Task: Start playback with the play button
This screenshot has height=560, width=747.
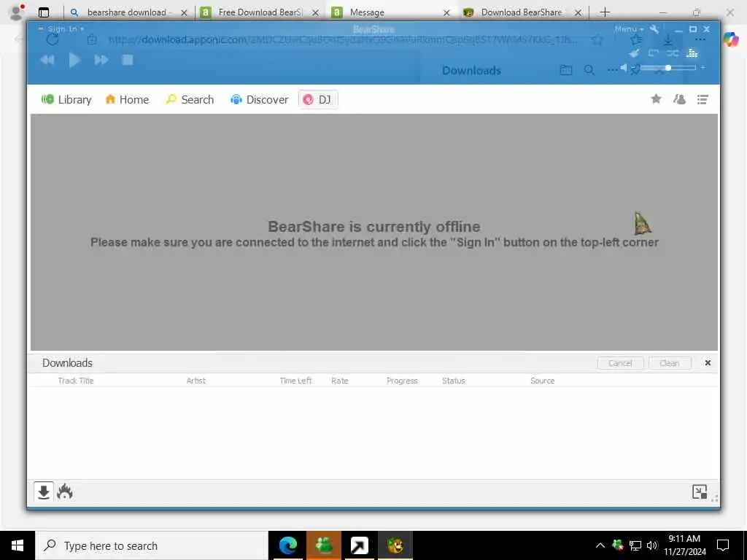Action: [x=74, y=60]
